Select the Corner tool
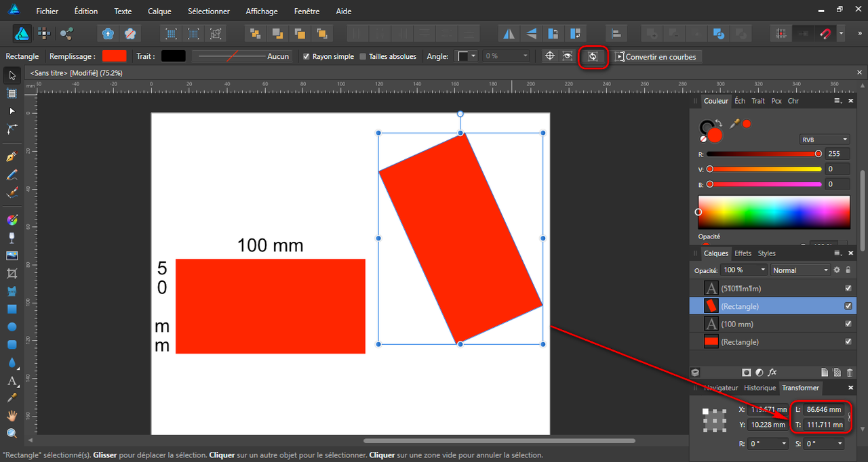Image resolution: width=868 pixels, height=462 pixels. pos(12,129)
